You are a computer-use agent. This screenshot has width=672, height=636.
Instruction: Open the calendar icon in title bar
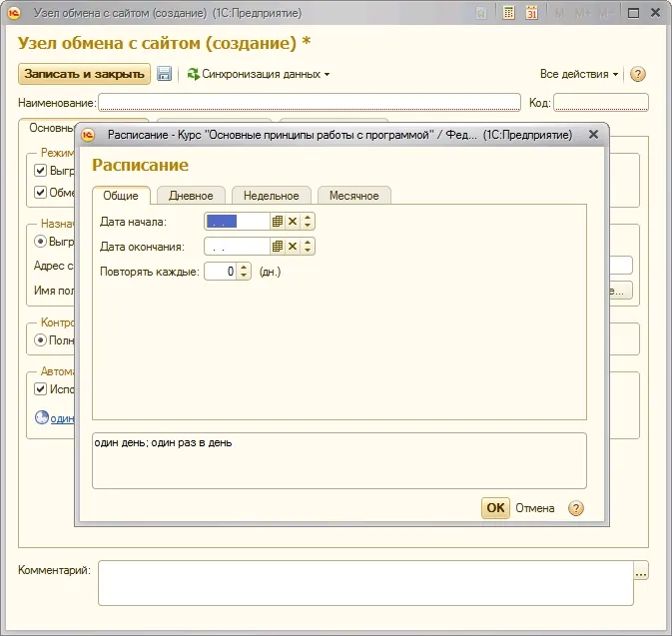coord(532,13)
